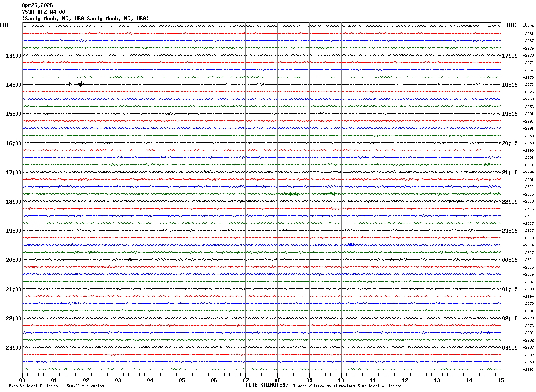
Task: Click minute 03 on the time axis
Action: 118,380
